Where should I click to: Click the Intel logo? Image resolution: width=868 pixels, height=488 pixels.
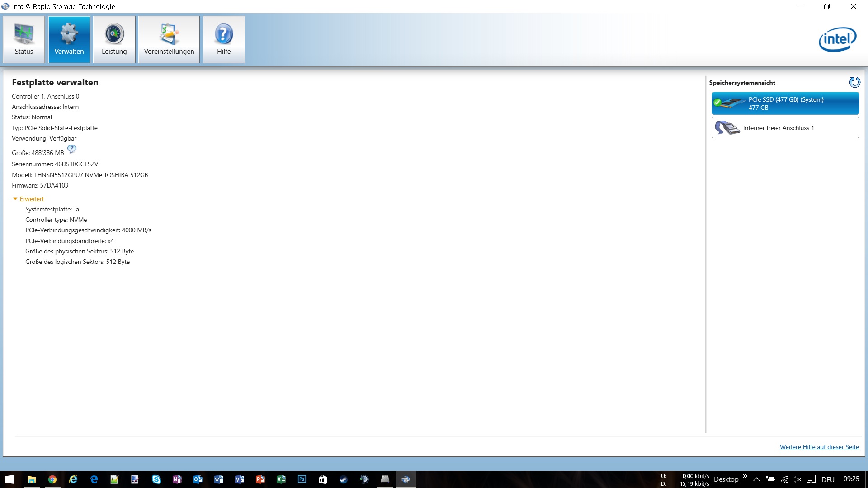(x=837, y=40)
